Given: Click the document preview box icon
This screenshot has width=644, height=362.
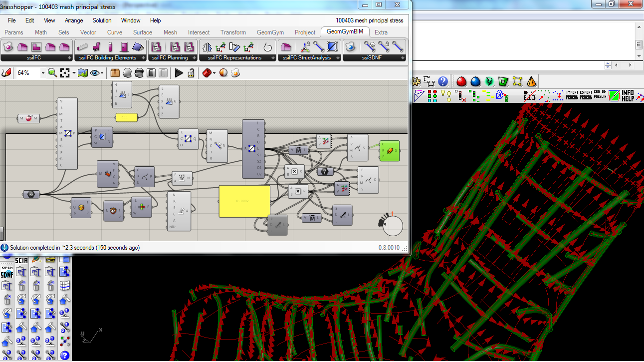Looking at the screenshot, I should [x=115, y=73].
